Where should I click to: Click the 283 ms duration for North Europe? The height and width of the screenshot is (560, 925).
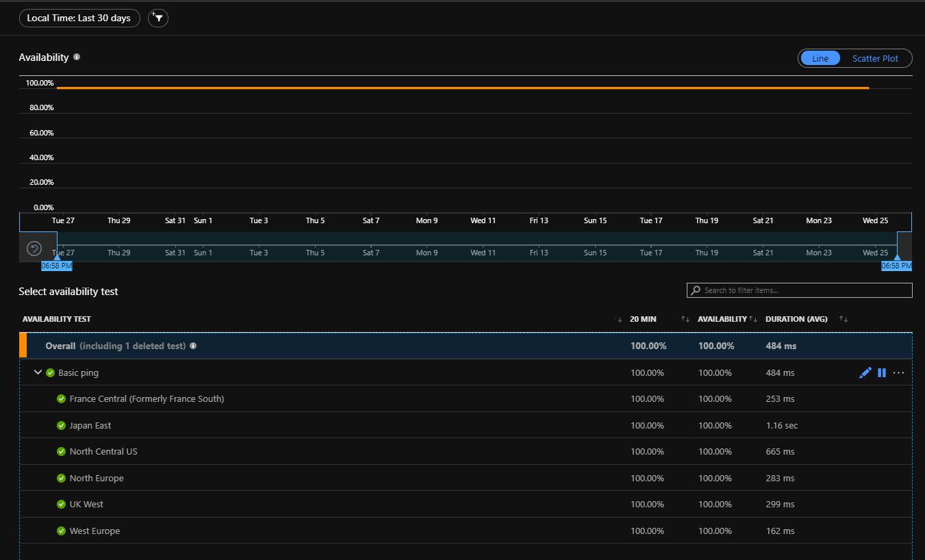pos(781,478)
